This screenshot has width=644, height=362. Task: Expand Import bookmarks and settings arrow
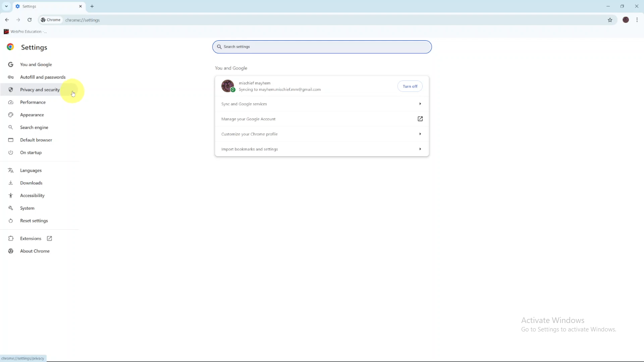420,149
